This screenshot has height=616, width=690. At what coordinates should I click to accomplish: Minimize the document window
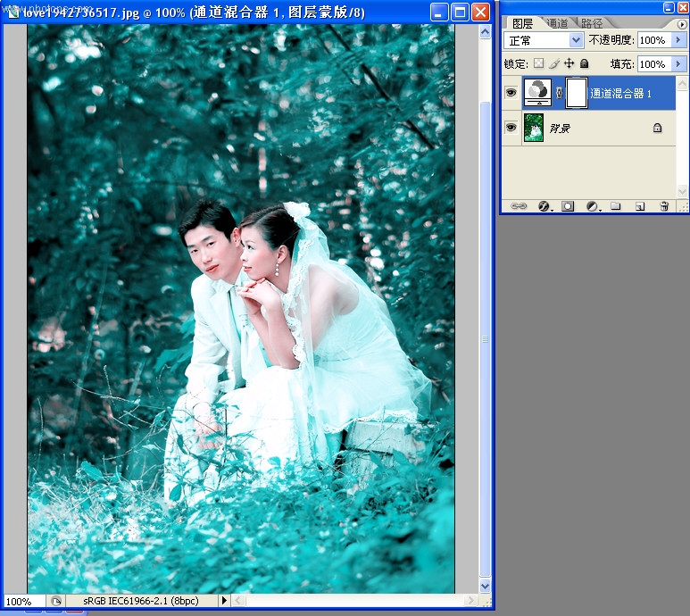pyautogui.click(x=439, y=12)
